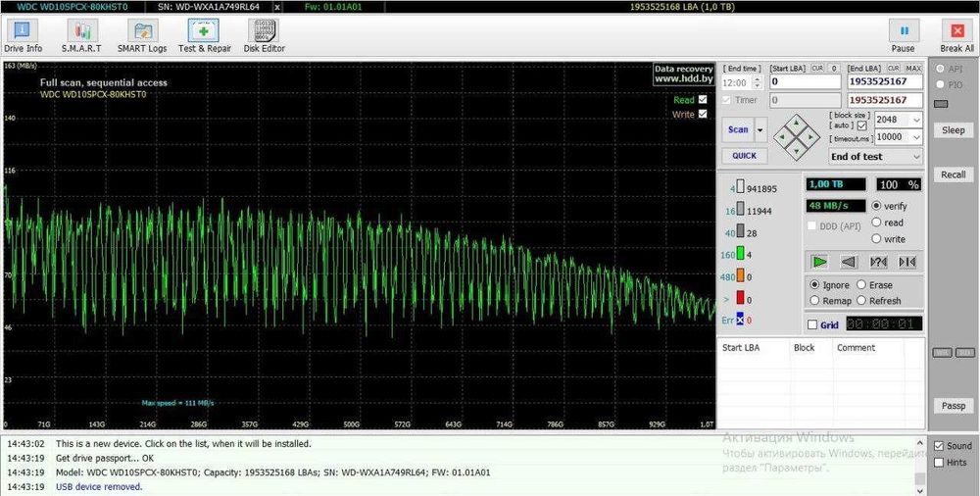Open the Drive Info panel

pyautogui.click(x=23, y=36)
